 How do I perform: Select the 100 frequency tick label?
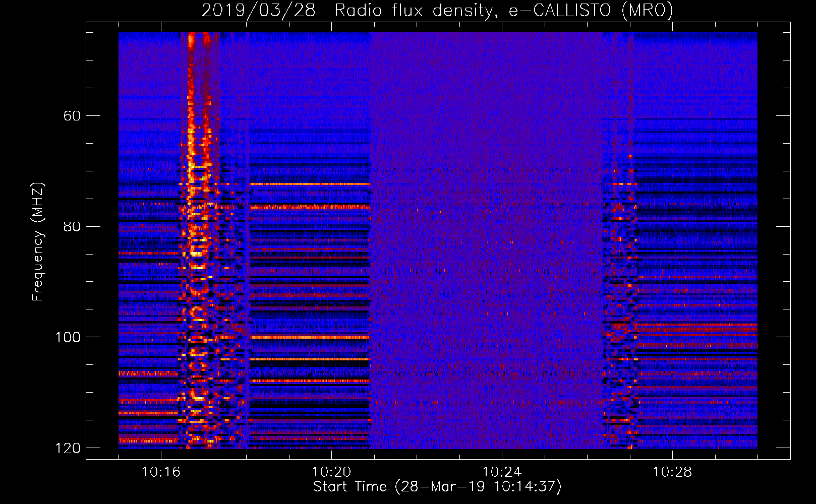(68, 337)
